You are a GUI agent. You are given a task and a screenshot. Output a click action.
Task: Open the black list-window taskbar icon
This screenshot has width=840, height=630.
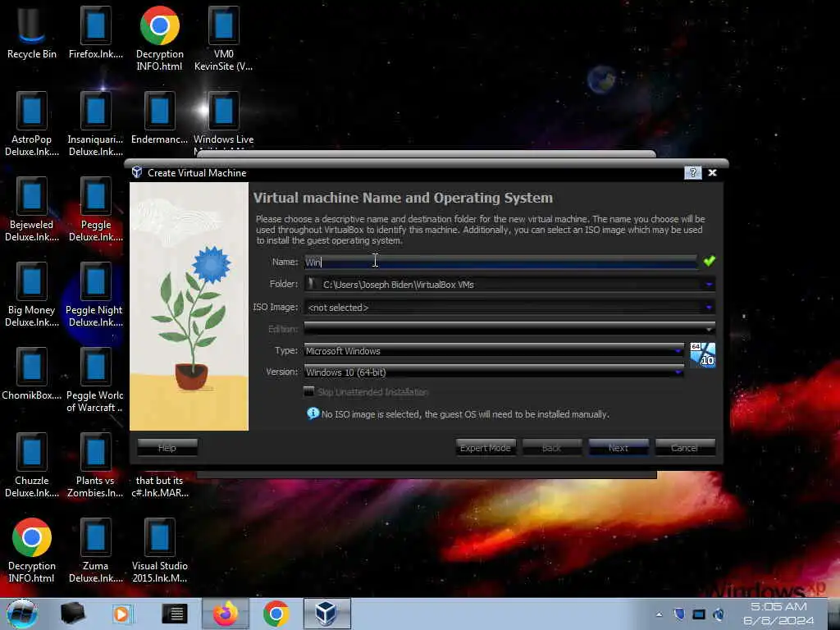pyautogui.click(x=175, y=614)
